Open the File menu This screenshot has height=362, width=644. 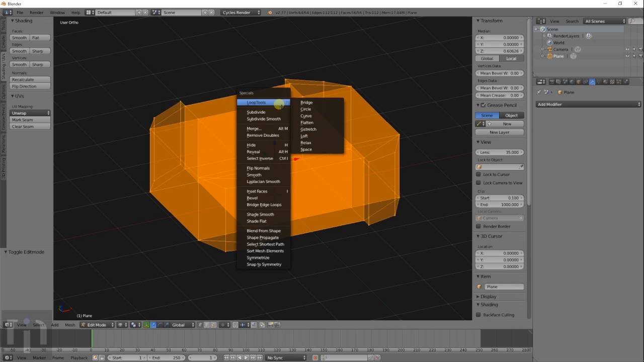[20, 12]
